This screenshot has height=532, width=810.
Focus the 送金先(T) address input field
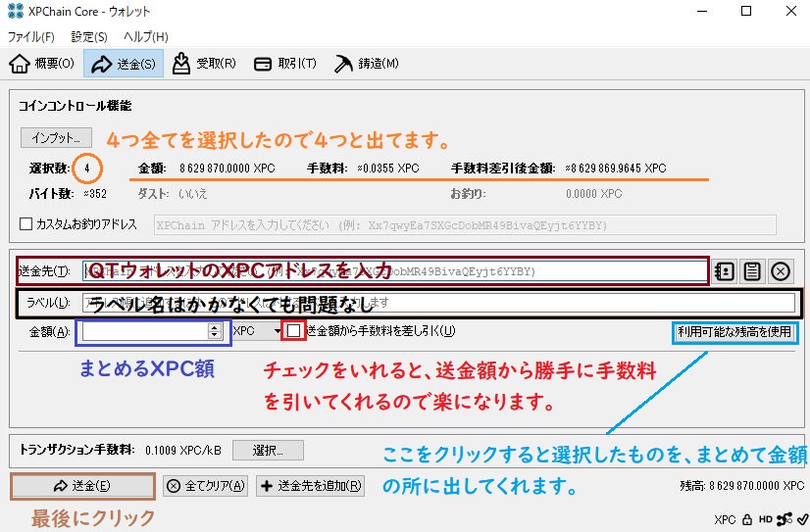(x=394, y=271)
